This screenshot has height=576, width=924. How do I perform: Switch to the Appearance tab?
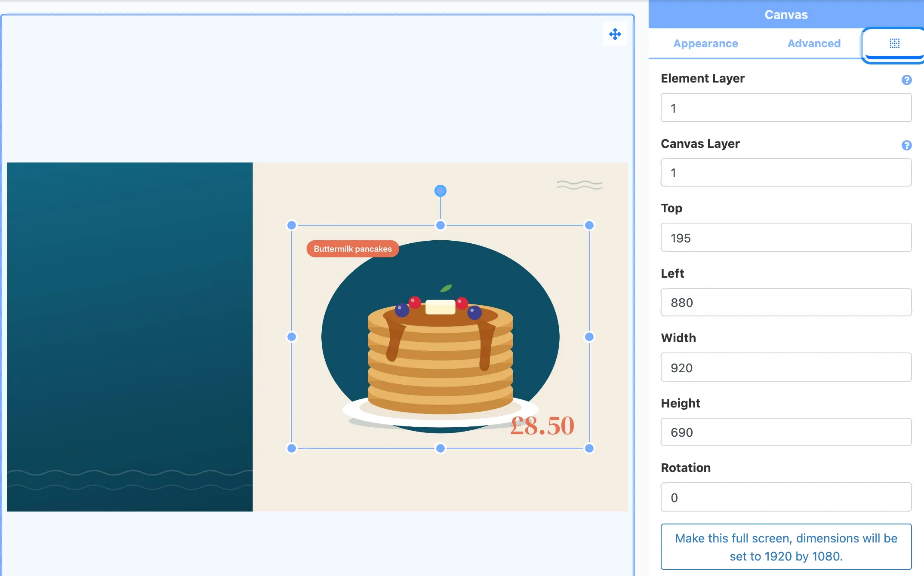(705, 43)
